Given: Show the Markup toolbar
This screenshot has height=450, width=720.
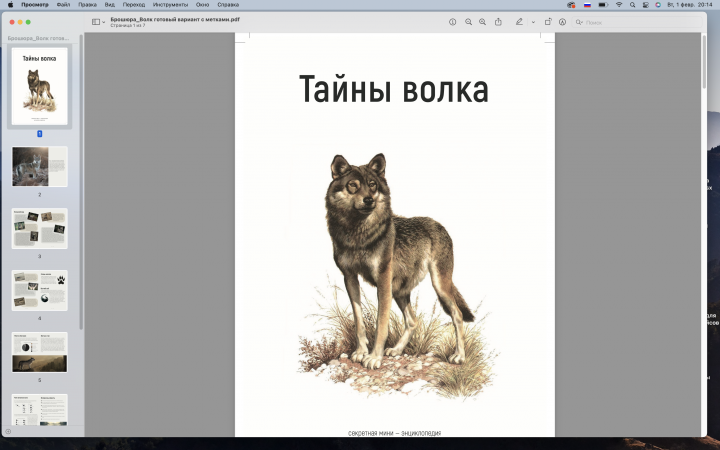Looking at the screenshot, I should (562, 22).
